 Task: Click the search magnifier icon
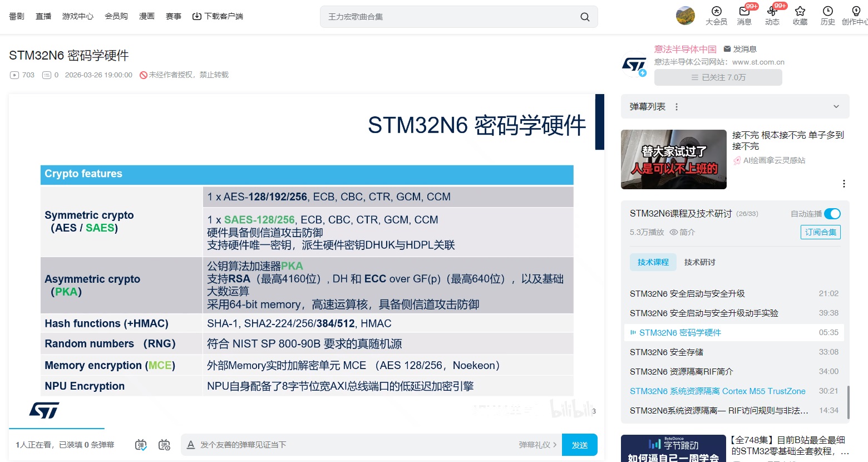coord(585,17)
